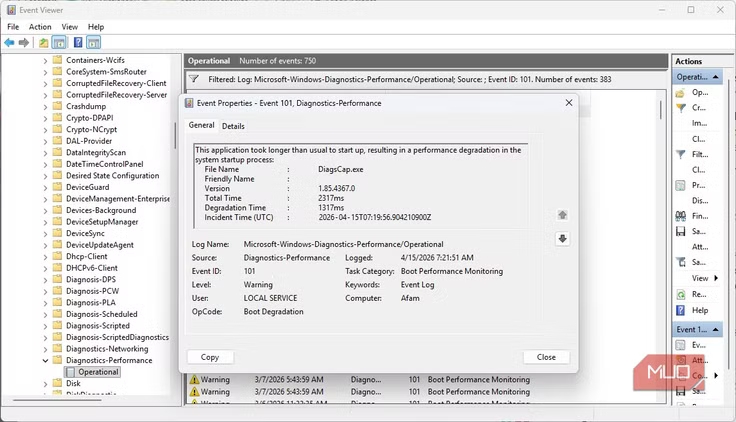Viewport: 736px width, 422px height.
Task: Click the Up One Level folder icon
Action: pos(43,43)
